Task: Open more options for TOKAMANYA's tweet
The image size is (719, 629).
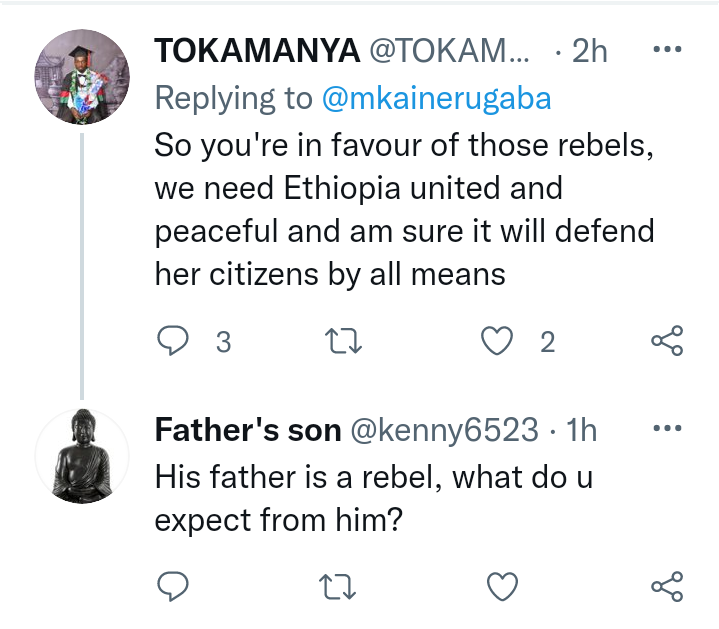Action: click(x=667, y=49)
